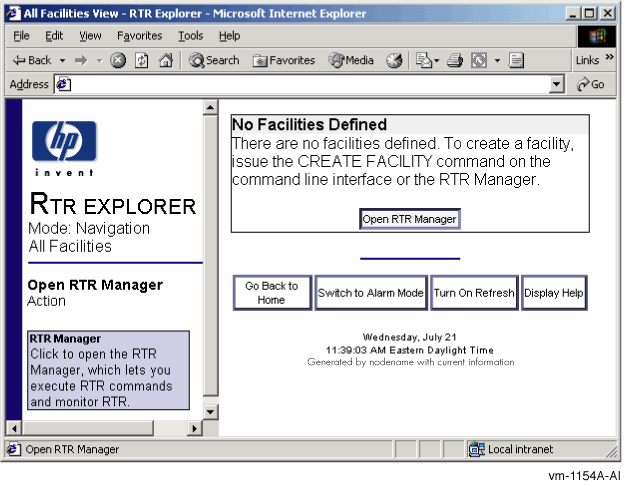Click the left pane scroll up arrow

tap(210, 107)
